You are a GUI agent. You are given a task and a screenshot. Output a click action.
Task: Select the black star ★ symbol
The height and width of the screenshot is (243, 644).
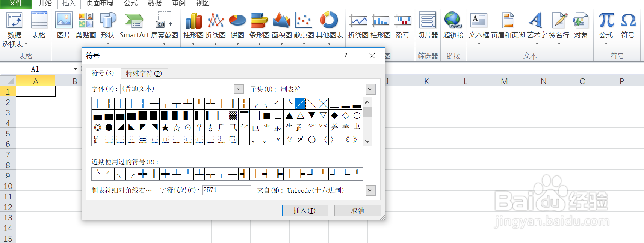(x=165, y=128)
